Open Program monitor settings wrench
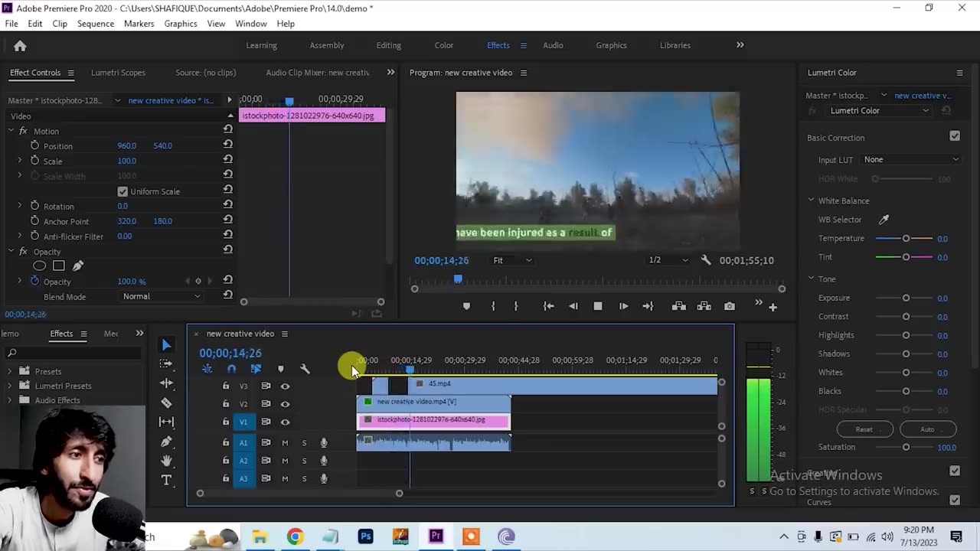 coord(706,260)
